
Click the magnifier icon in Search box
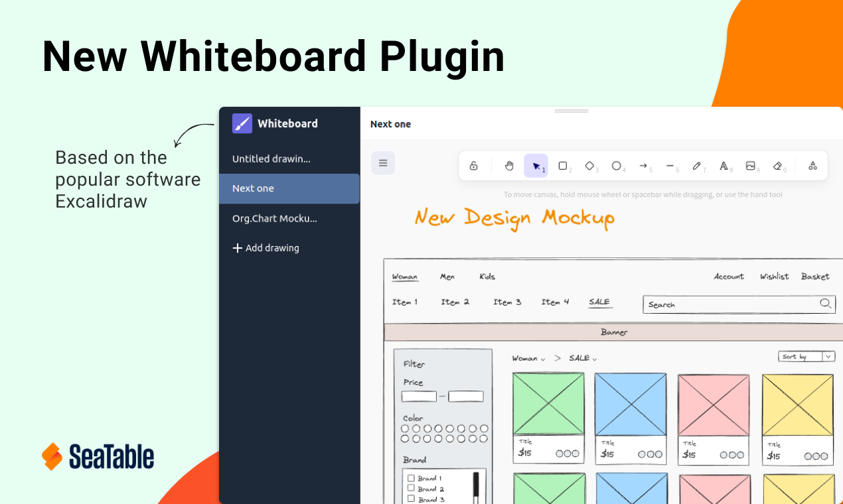(825, 304)
